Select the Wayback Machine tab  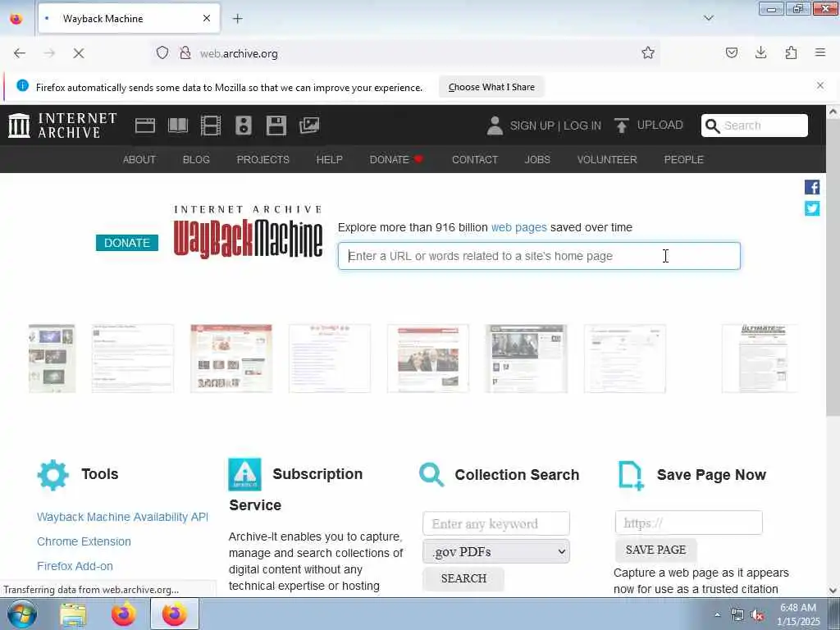(x=129, y=19)
